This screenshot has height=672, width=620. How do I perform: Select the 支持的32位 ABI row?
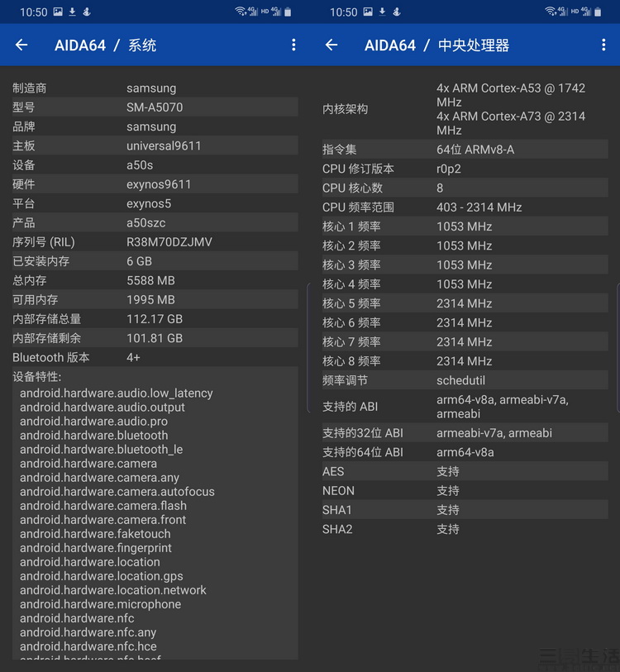(x=465, y=433)
